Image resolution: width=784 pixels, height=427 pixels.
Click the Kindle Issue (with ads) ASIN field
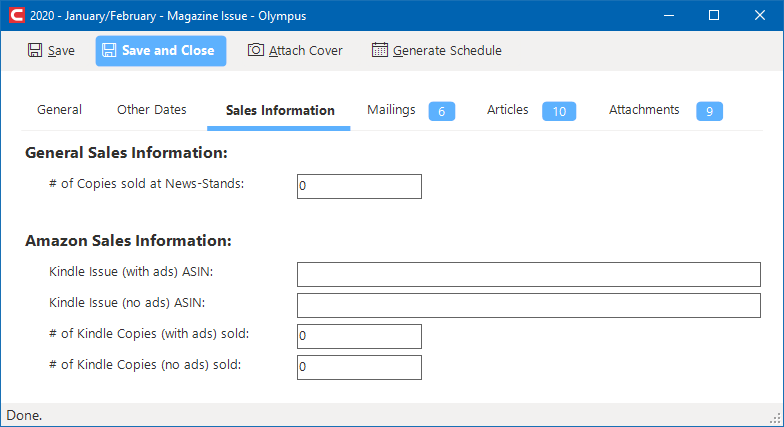click(x=528, y=274)
